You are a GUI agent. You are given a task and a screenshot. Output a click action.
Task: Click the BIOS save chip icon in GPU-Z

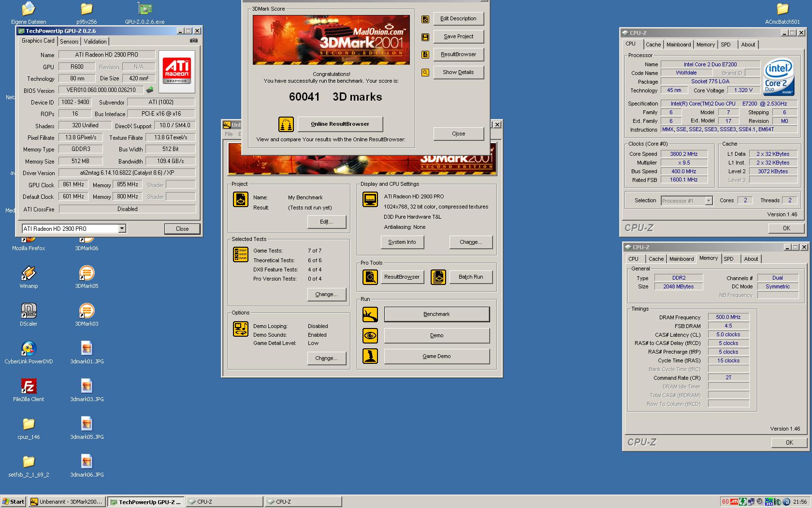tap(150, 90)
